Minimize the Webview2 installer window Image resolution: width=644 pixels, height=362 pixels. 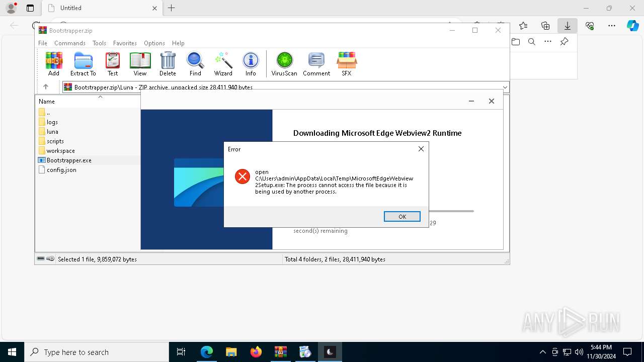point(471,101)
